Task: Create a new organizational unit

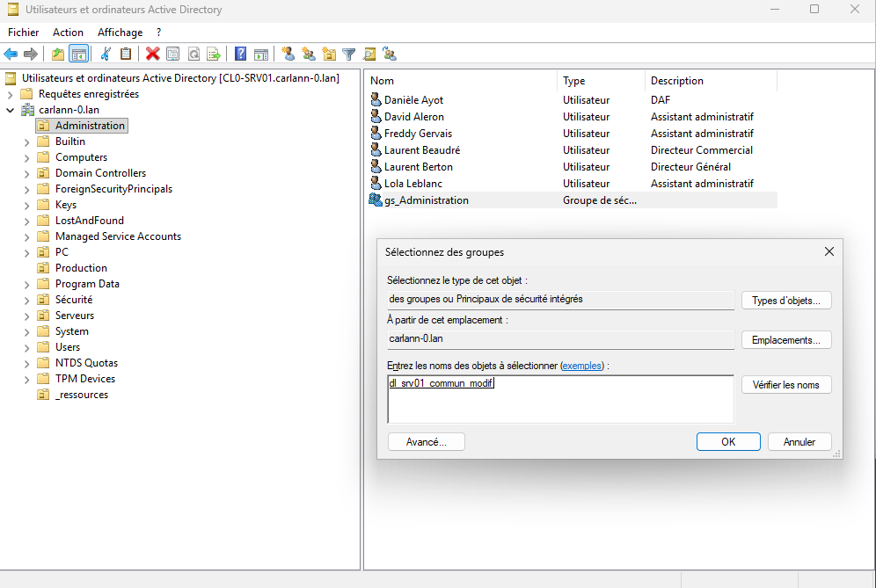Action: (x=329, y=54)
